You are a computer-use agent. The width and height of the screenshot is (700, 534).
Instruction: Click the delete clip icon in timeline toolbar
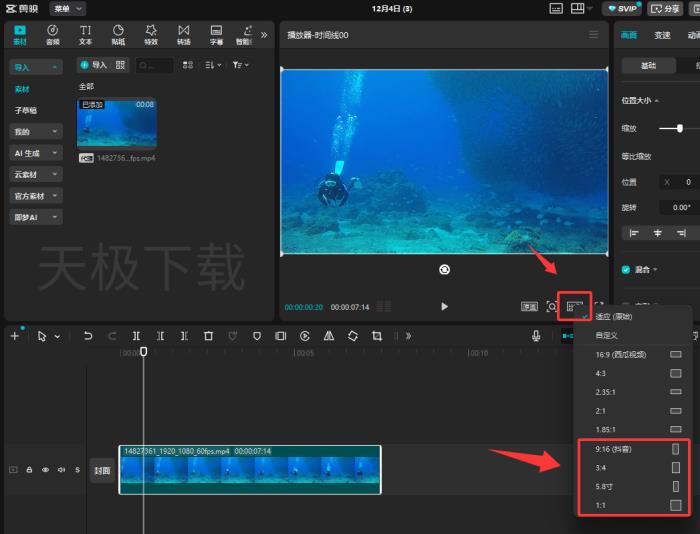[208, 336]
